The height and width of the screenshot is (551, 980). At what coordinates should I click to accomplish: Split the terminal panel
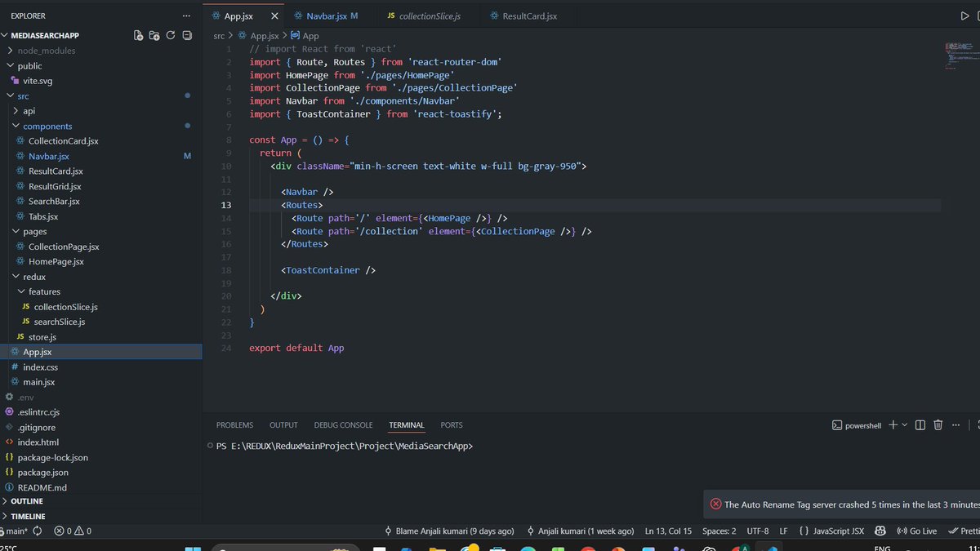coord(920,424)
